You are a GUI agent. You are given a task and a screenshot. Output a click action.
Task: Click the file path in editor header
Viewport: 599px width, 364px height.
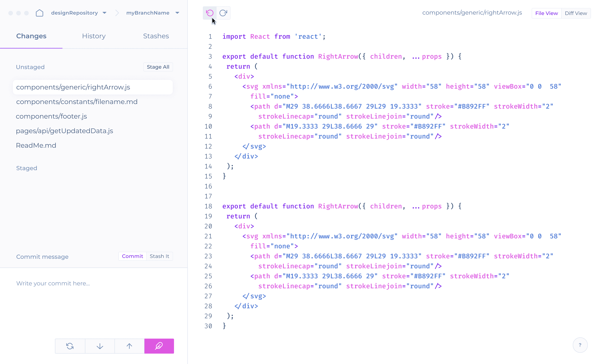[472, 13]
